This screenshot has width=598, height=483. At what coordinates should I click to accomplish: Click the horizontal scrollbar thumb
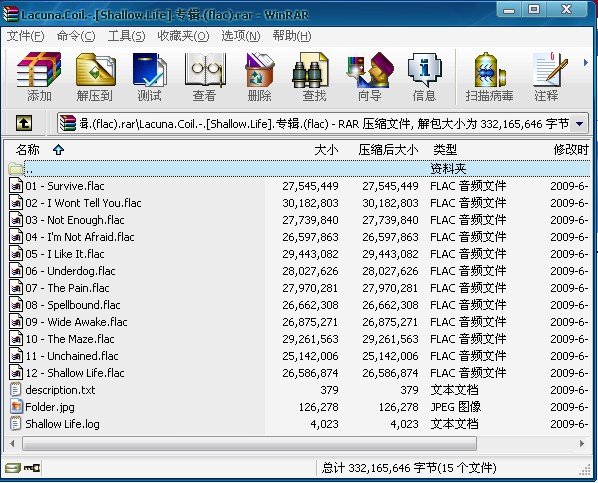[x=249, y=444]
